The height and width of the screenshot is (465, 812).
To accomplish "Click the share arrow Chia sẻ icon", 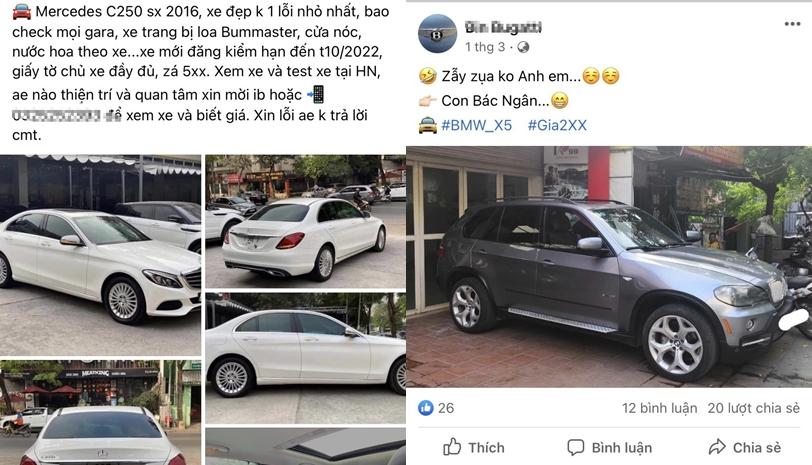I will point(717,447).
